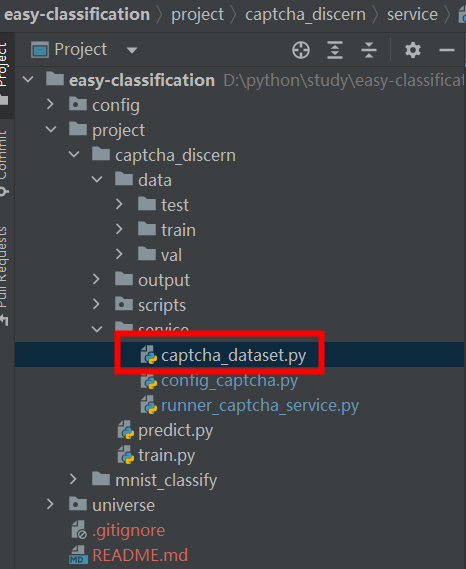Select the universe folder

[x=123, y=505]
